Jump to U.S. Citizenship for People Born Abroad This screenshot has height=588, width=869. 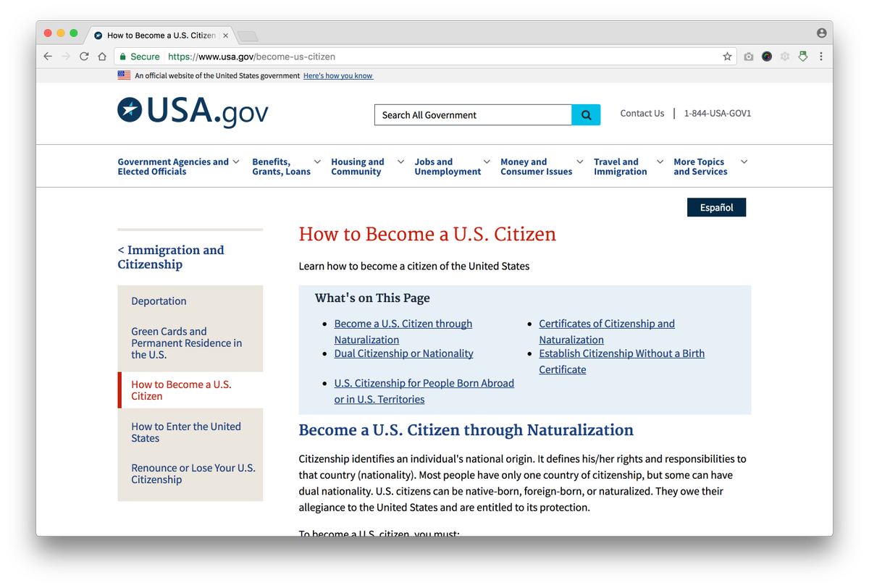point(424,391)
